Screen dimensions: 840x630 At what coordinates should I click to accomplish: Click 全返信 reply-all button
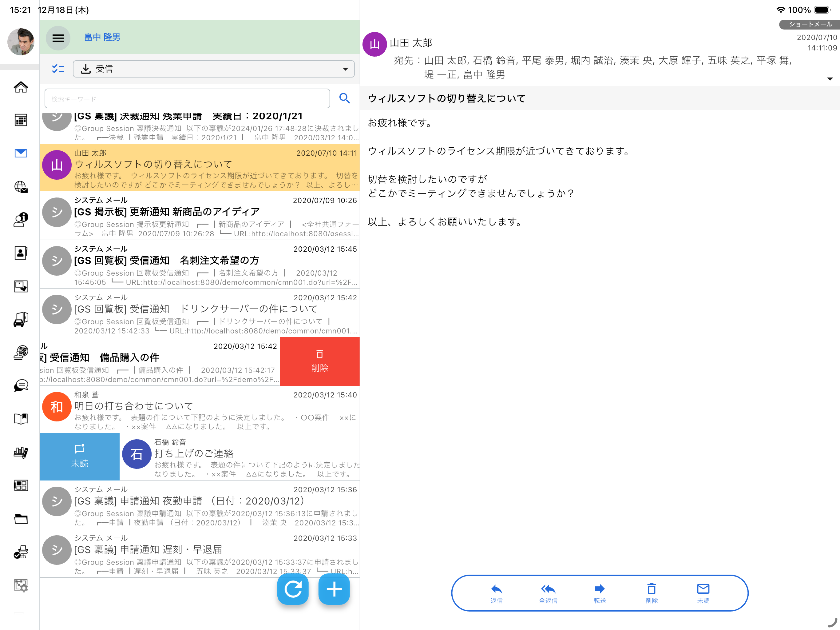pyautogui.click(x=548, y=593)
